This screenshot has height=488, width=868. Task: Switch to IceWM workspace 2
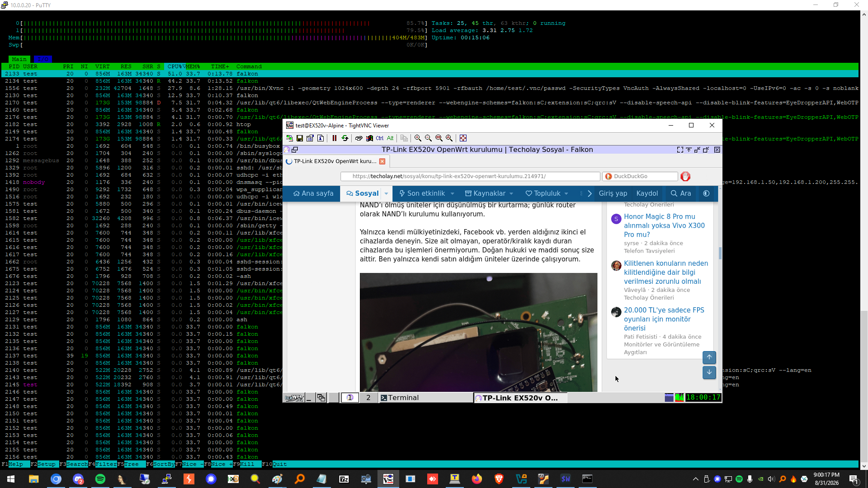click(x=368, y=398)
